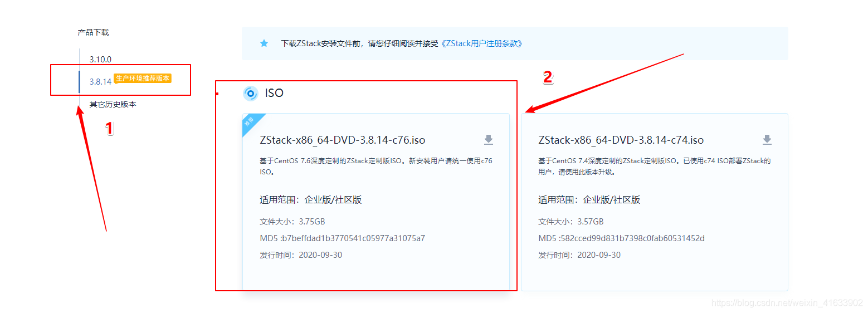Click the 产品下载 sidebar heading
The image size is (868, 313).
(94, 32)
